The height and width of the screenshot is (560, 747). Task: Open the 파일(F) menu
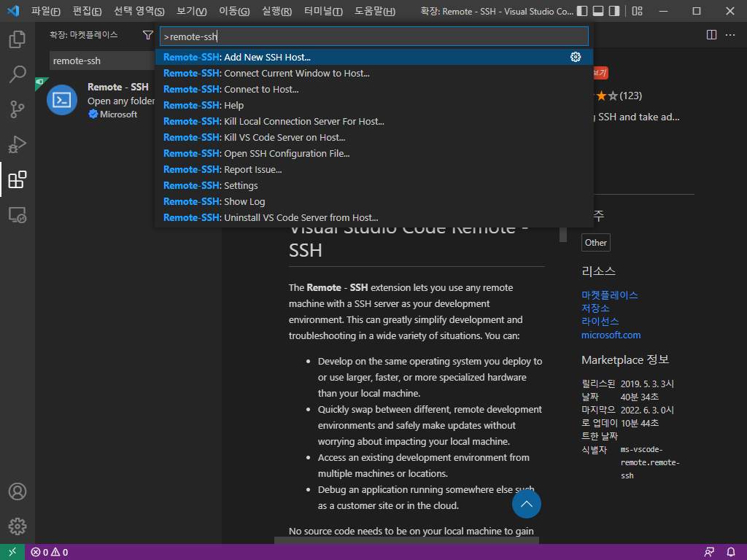click(46, 11)
